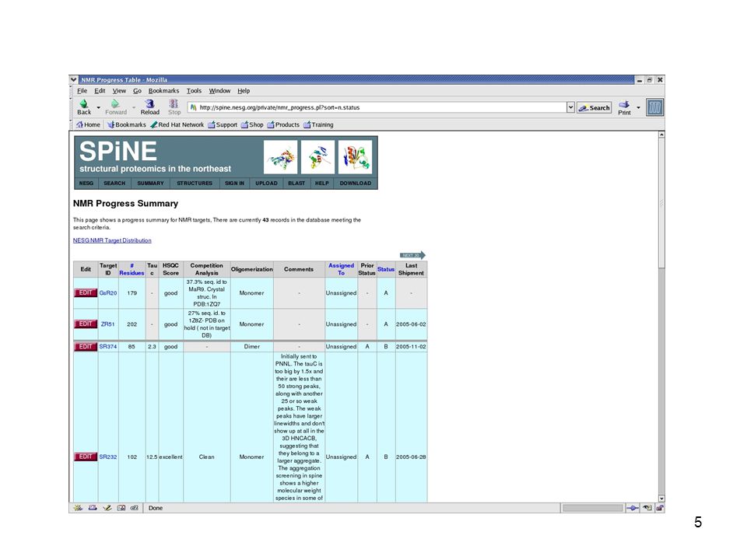
Task: Sort table by Assigned To column
Action: (x=341, y=270)
